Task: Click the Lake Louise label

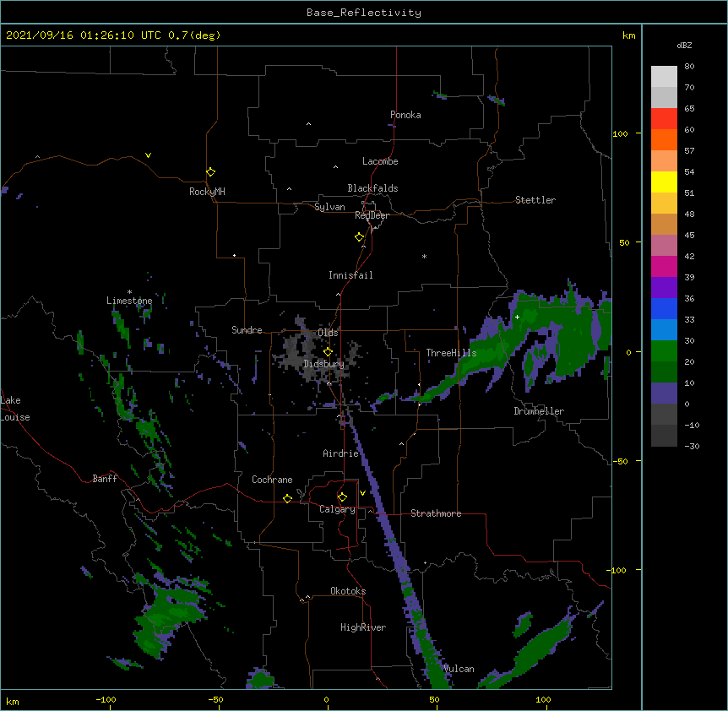Action: (x=15, y=409)
